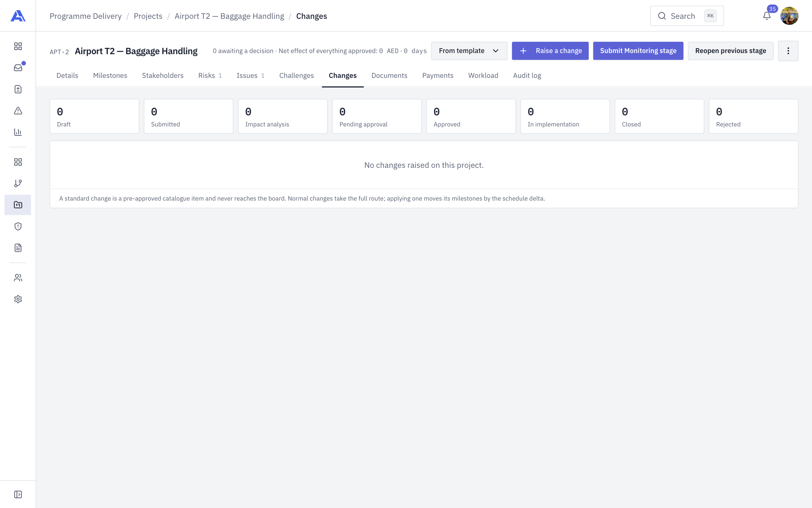
Task: Click Raise a change button
Action: click(550, 51)
